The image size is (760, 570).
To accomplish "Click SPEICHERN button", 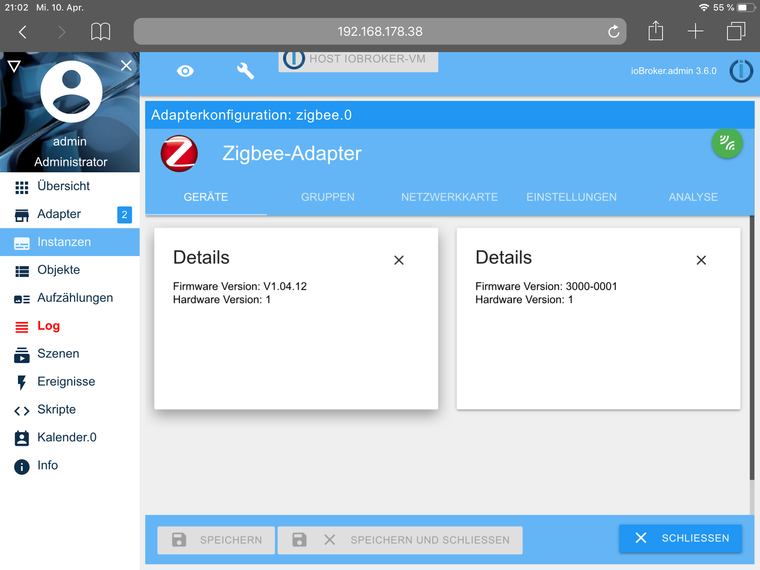I will point(216,540).
